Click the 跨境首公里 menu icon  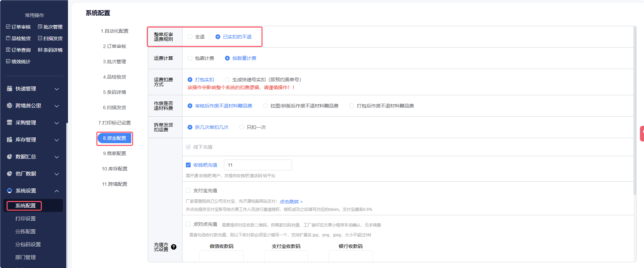pos(10,105)
